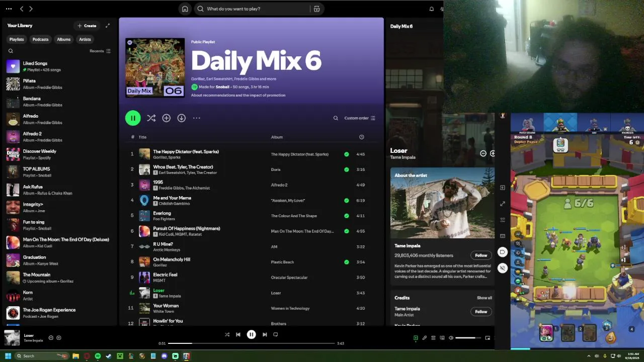Filter library by Artists tab
The image size is (644, 362).
click(85, 39)
